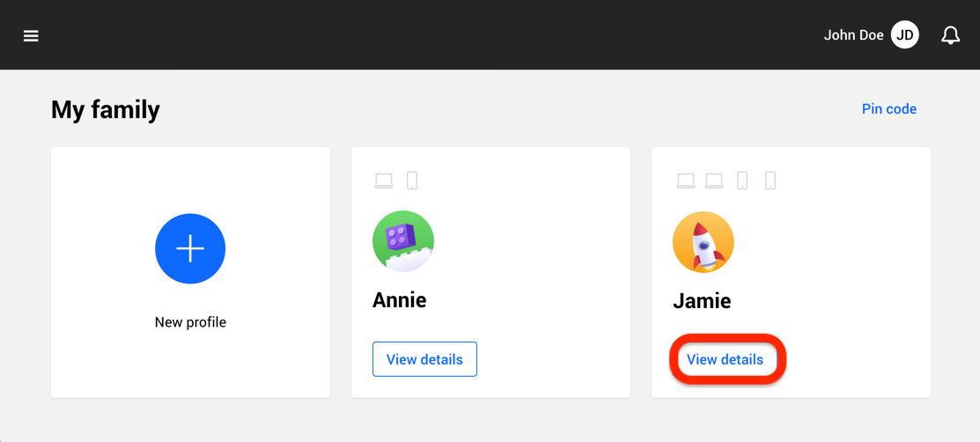Select Jamie's rocket avatar
Image resolution: width=980 pixels, height=442 pixels.
704,242
